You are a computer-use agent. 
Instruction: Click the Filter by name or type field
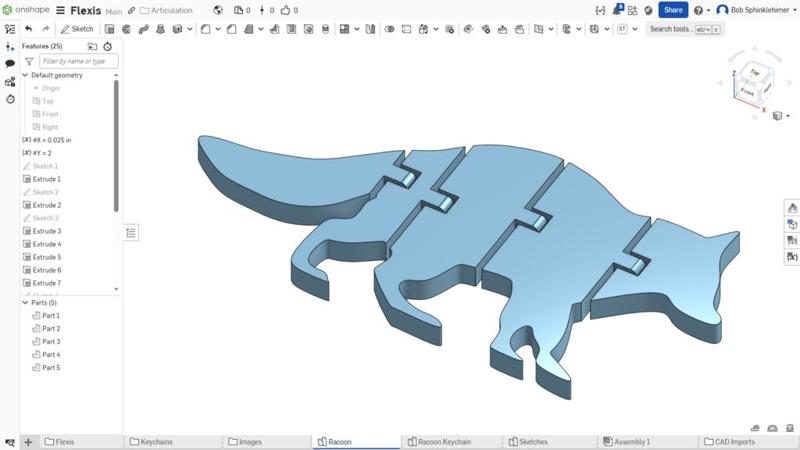(x=78, y=61)
